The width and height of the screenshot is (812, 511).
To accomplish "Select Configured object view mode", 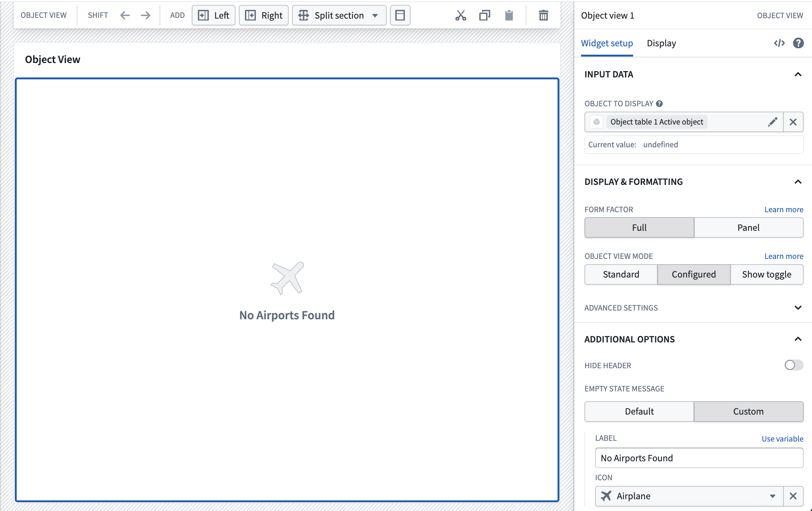I will click(694, 274).
